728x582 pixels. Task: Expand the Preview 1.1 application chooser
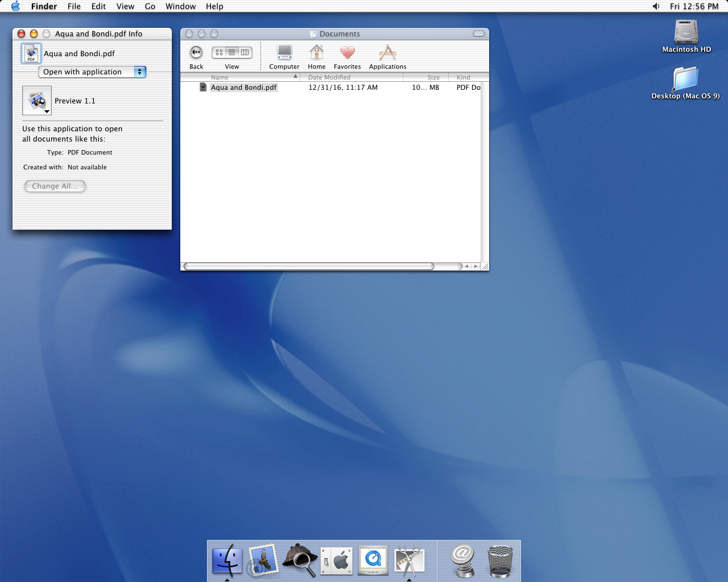coord(37,101)
